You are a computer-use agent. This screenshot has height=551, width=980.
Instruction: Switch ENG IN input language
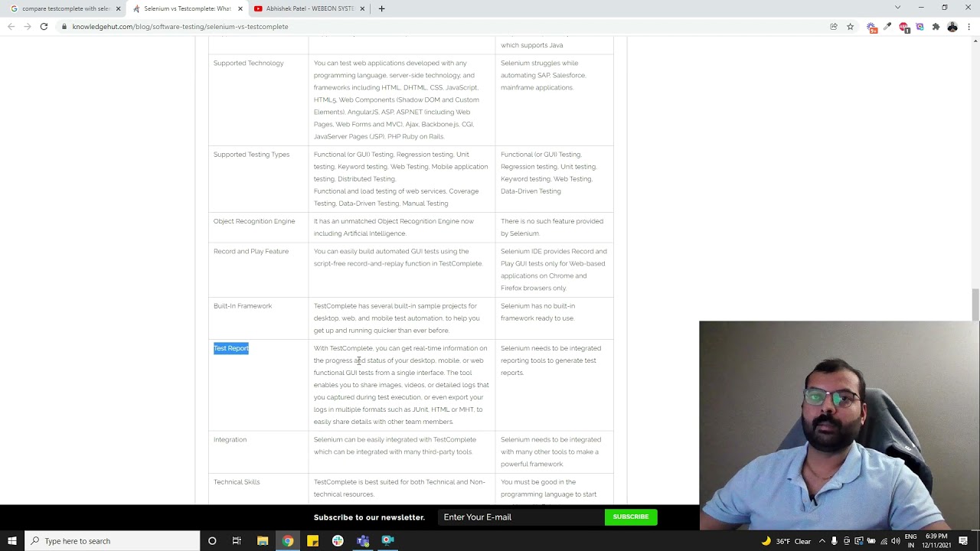pyautogui.click(x=911, y=541)
